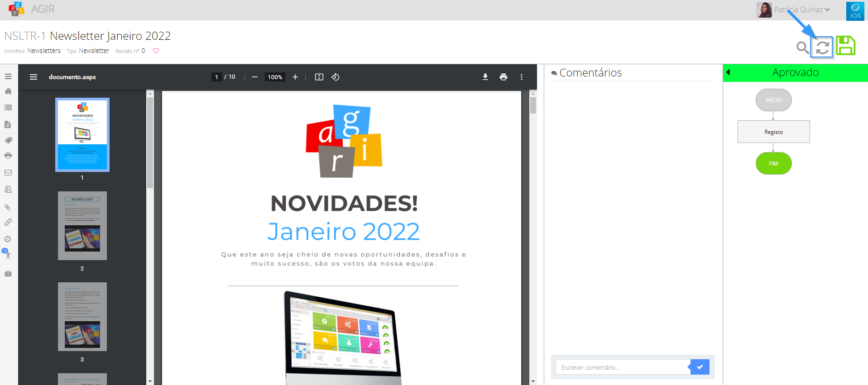Open the users sidebar icon
The image size is (868, 385).
(8, 190)
